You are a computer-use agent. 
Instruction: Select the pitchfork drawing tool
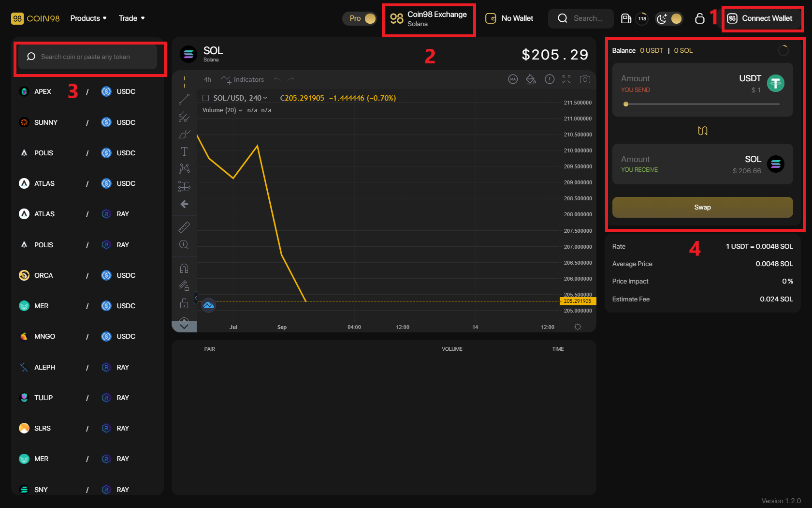point(184,117)
